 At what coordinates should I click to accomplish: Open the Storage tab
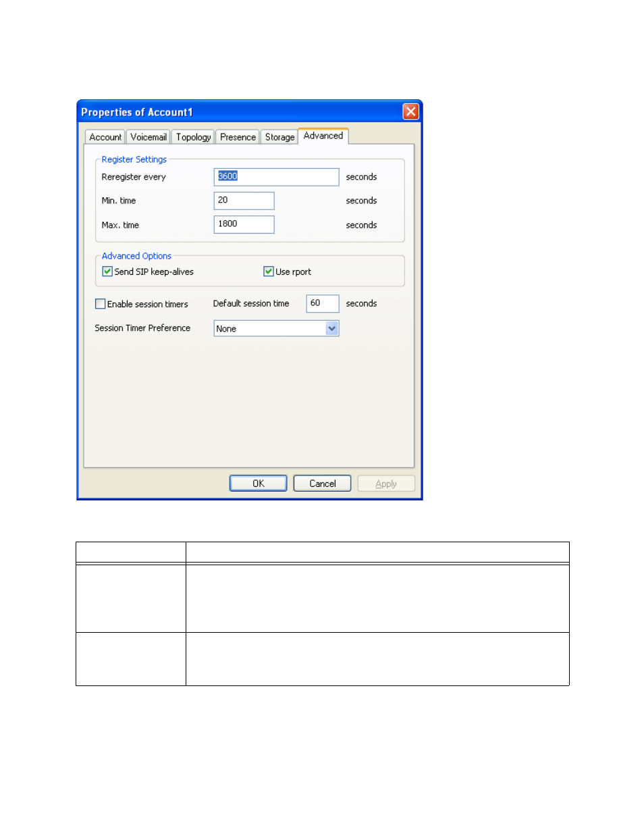tap(279, 137)
